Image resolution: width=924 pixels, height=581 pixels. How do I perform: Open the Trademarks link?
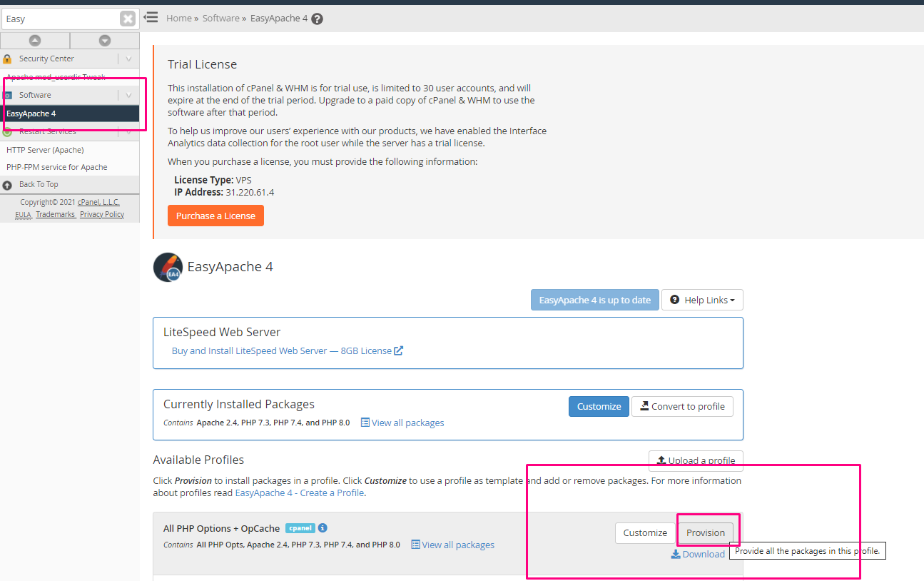(56, 214)
